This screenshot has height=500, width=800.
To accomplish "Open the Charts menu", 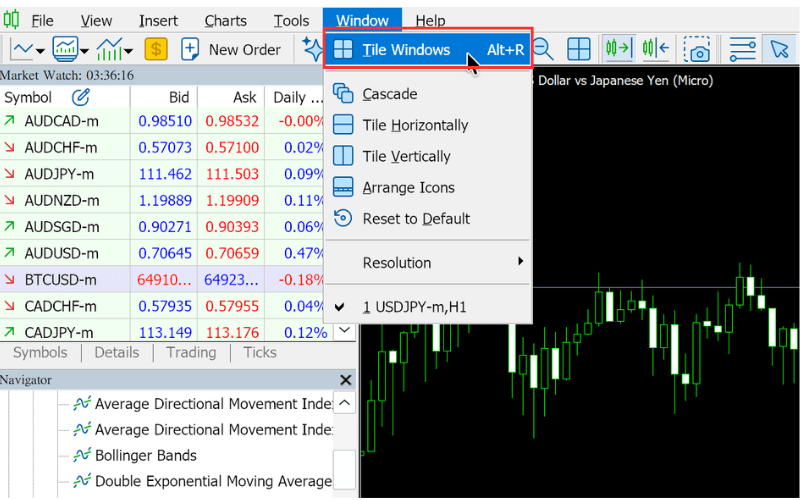I will (x=226, y=20).
